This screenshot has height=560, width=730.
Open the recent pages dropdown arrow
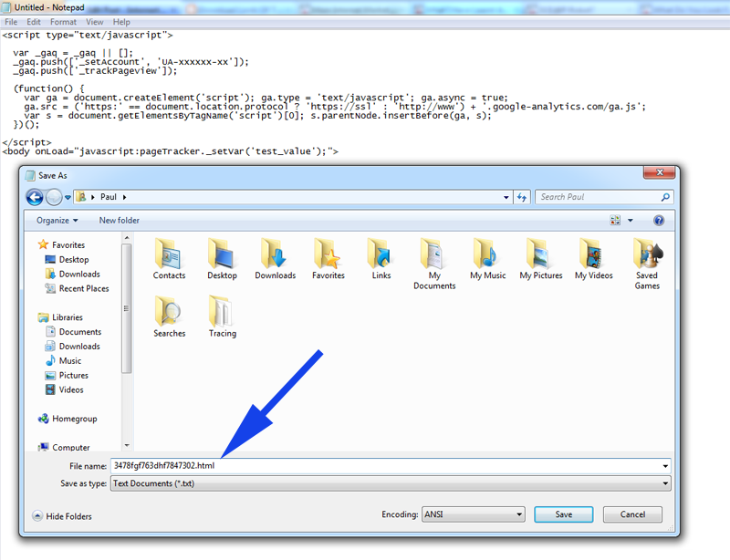(68, 197)
